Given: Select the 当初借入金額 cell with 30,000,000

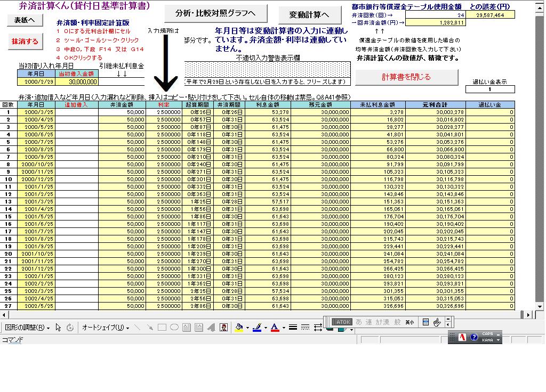Looking at the screenshot, I should tap(77, 81).
